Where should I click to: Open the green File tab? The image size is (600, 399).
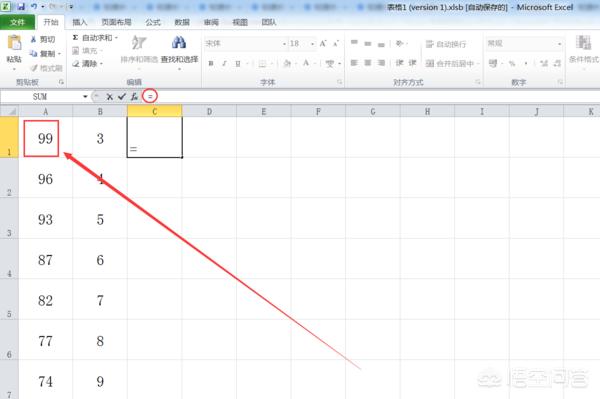tap(17, 22)
